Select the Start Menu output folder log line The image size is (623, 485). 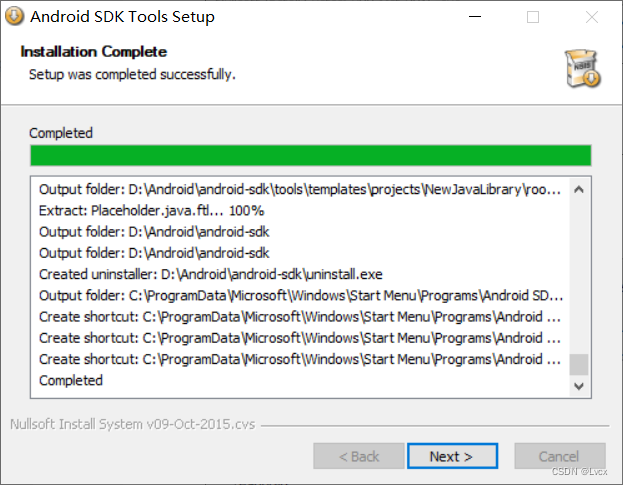pyautogui.click(x=300, y=295)
